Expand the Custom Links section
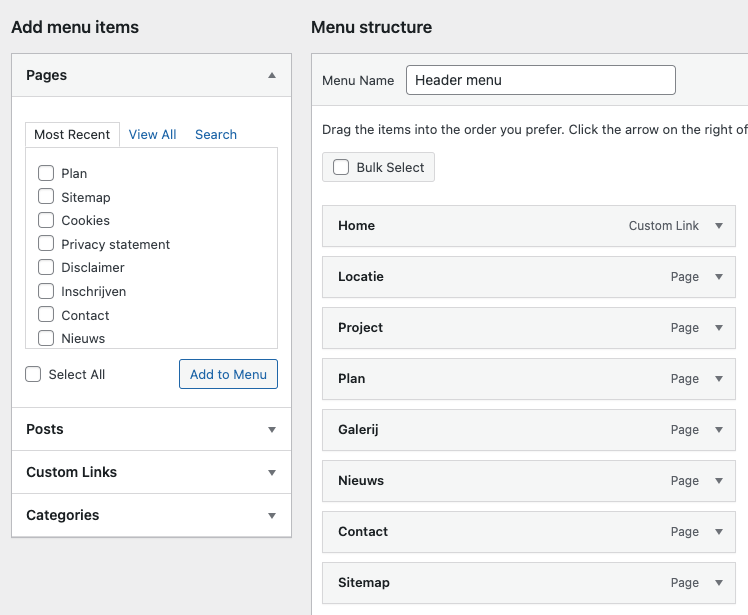Viewport: 748px width, 615px height. pyautogui.click(x=272, y=472)
